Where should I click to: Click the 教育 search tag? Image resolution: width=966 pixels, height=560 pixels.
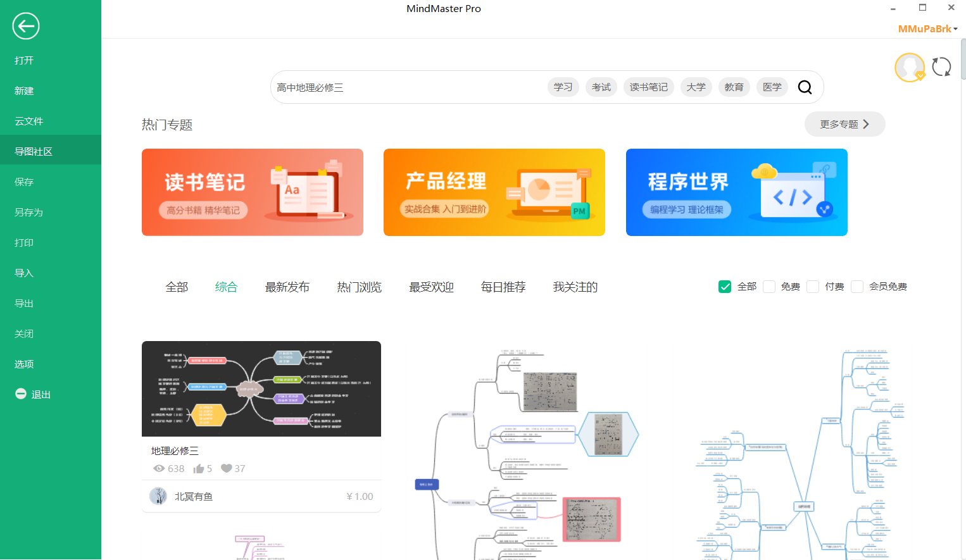(x=734, y=87)
